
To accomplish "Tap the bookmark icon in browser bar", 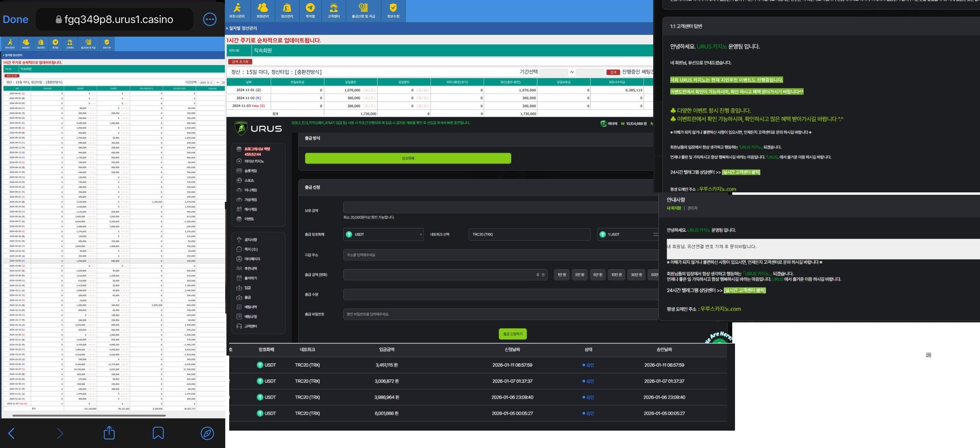I will [158, 433].
